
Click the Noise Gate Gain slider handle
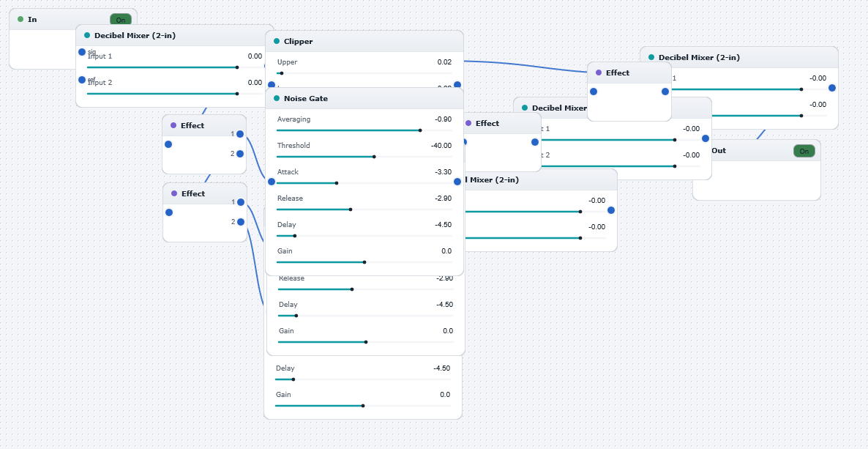pos(364,262)
